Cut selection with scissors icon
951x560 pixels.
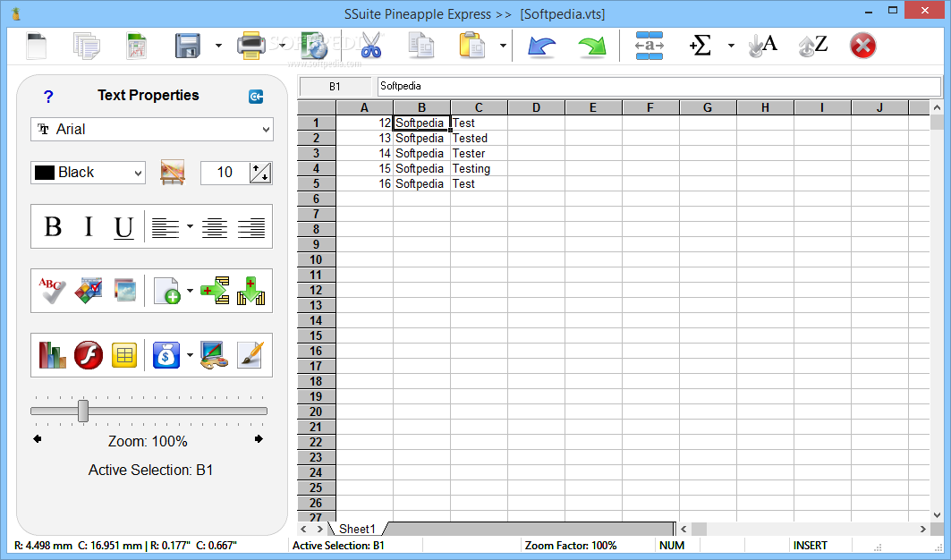click(x=371, y=46)
